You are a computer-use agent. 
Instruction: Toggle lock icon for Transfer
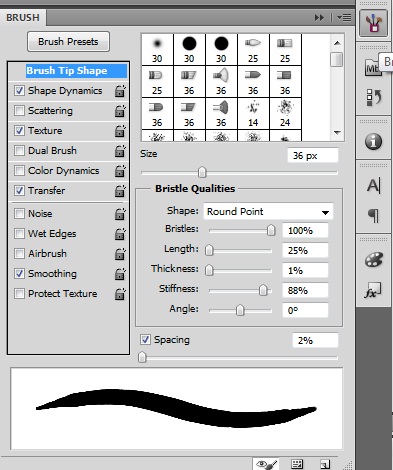(x=120, y=191)
